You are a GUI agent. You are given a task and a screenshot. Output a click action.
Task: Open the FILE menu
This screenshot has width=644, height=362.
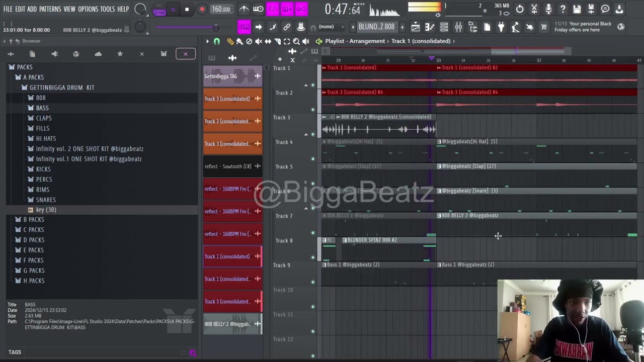pyautogui.click(x=8, y=9)
